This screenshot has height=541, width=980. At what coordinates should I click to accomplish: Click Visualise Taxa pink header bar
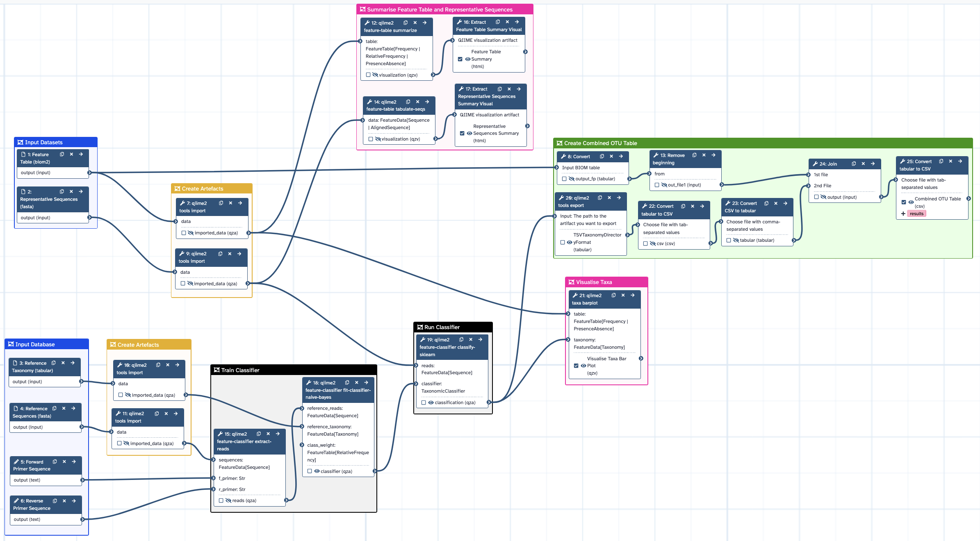click(x=594, y=282)
